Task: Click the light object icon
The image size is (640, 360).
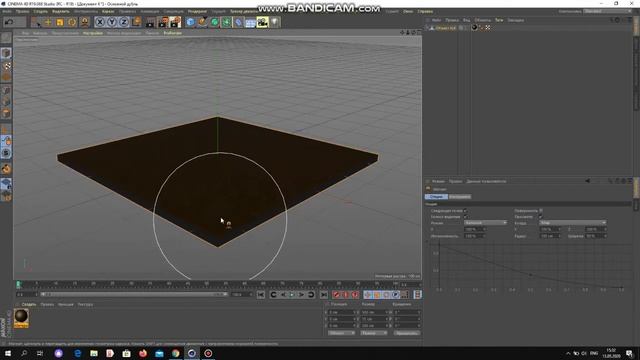Action: click(275, 22)
